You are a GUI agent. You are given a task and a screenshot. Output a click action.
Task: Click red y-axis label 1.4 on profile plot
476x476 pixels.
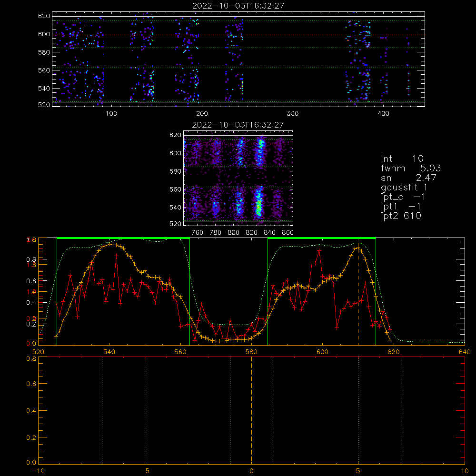click(31, 292)
